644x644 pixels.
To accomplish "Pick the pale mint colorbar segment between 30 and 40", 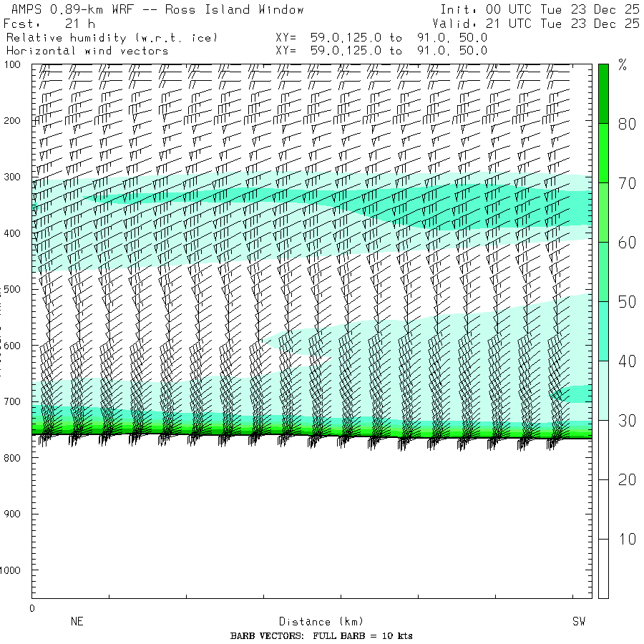I will point(603,391).
